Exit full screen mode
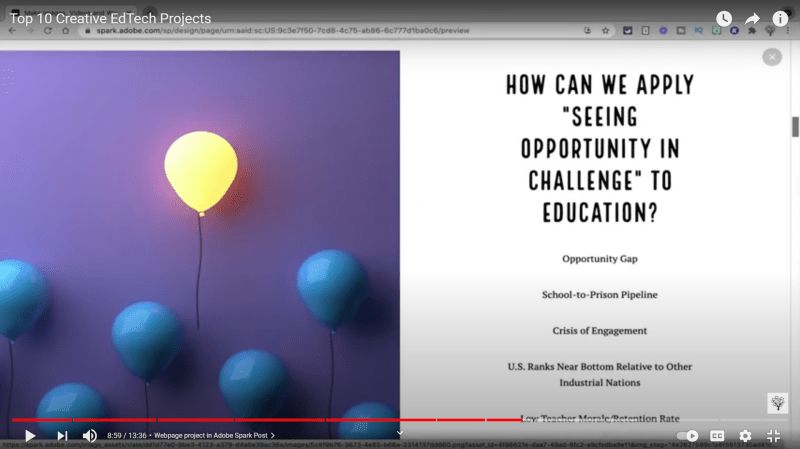 click(773, 436)
